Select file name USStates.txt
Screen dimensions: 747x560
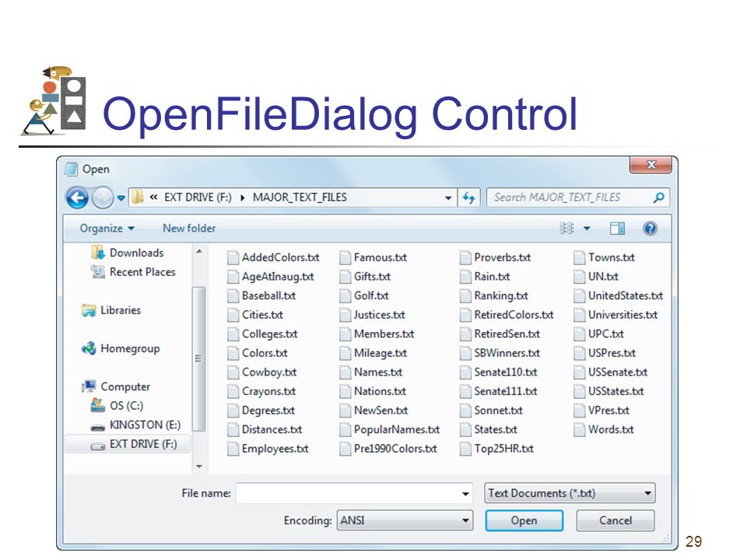[616, 391]
